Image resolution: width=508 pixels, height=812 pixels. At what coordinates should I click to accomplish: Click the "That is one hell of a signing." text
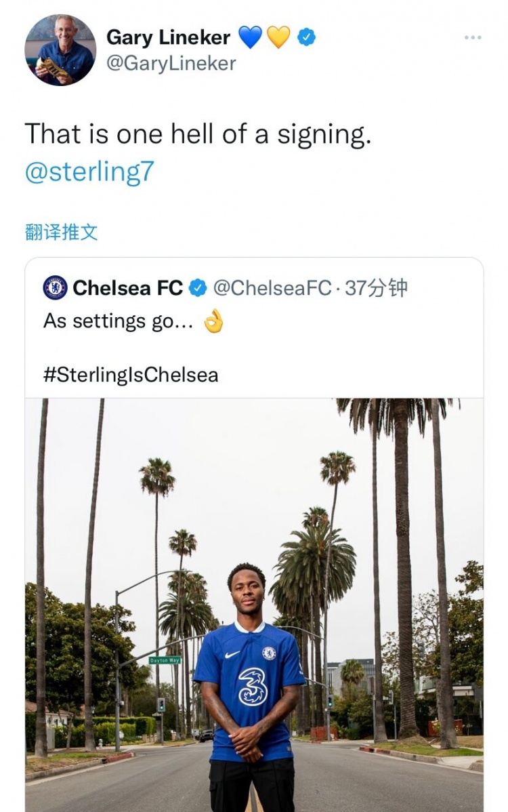coord(198,134)
